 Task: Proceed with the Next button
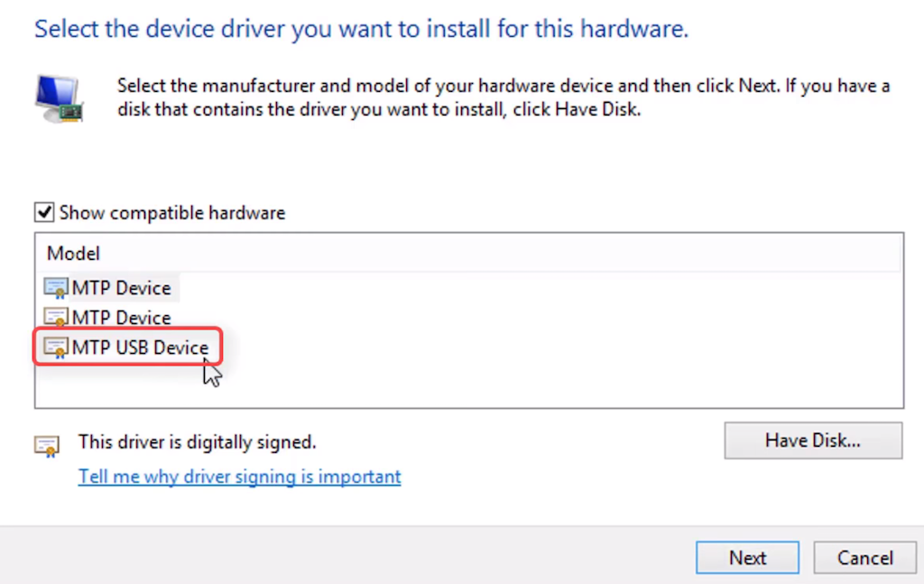tap(747, 558)
